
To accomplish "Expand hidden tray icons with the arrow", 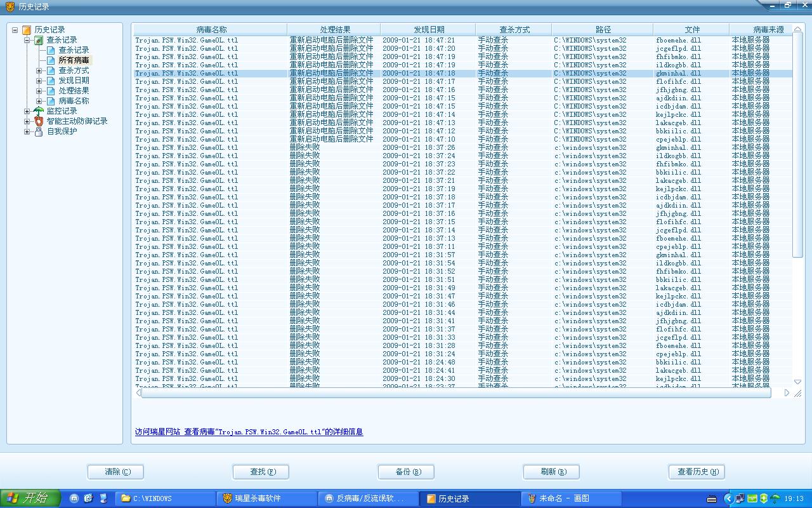I will [729, 498].
